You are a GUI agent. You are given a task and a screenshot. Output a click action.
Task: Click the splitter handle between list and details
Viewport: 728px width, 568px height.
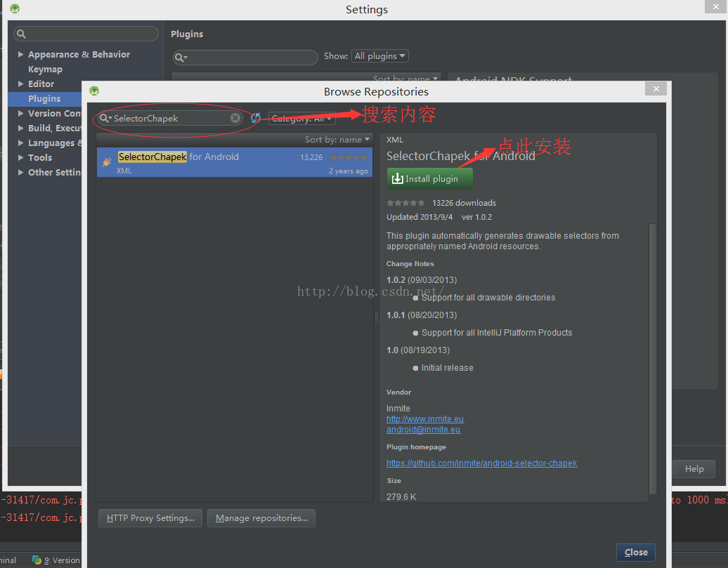(x=376, y=317)
